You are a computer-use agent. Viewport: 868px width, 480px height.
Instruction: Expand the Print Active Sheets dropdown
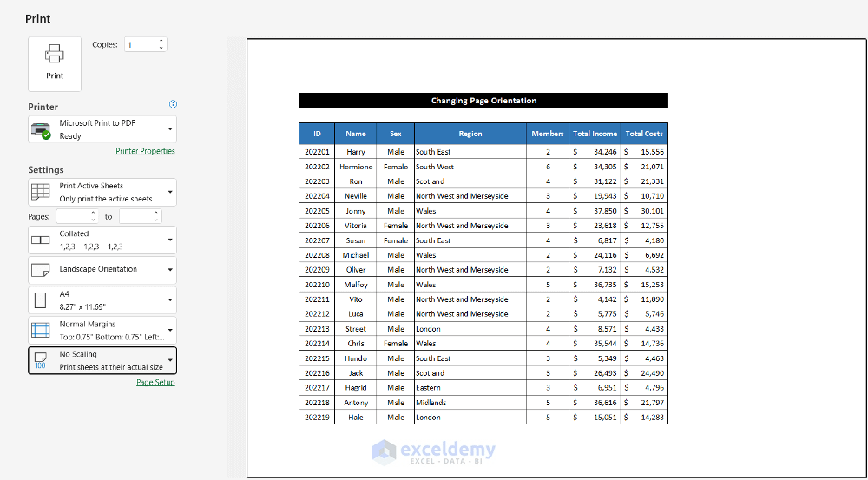click(x=170, y=192)
